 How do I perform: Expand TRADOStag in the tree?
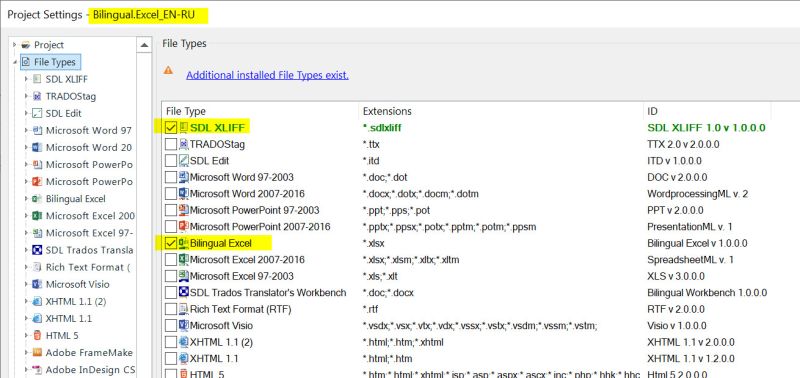pos(26,96)
